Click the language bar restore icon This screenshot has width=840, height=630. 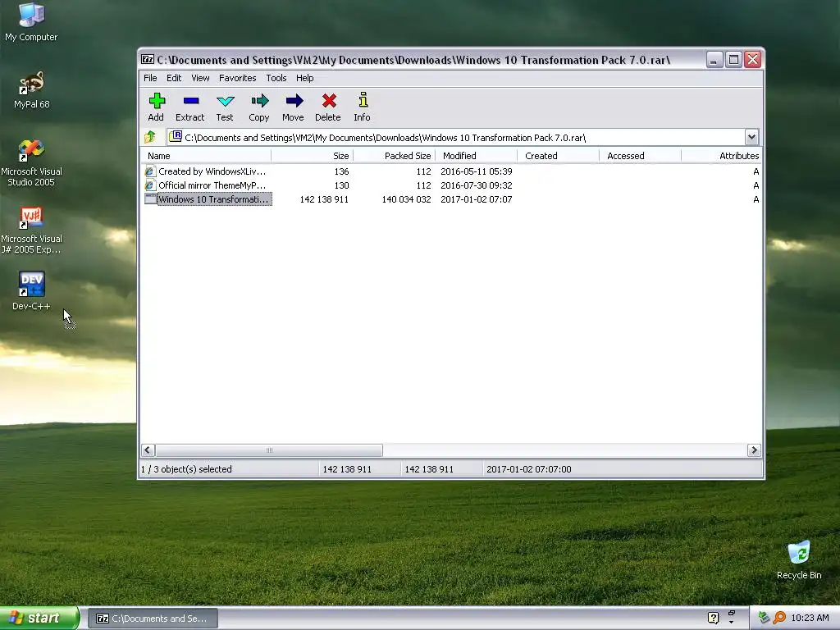[x=732, y=613]
